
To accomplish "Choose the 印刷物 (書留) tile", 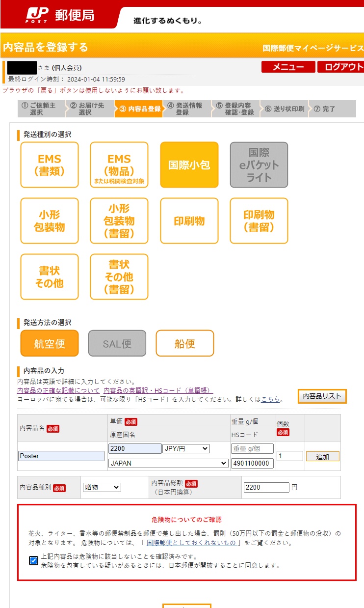I will [x=259, y=221].
